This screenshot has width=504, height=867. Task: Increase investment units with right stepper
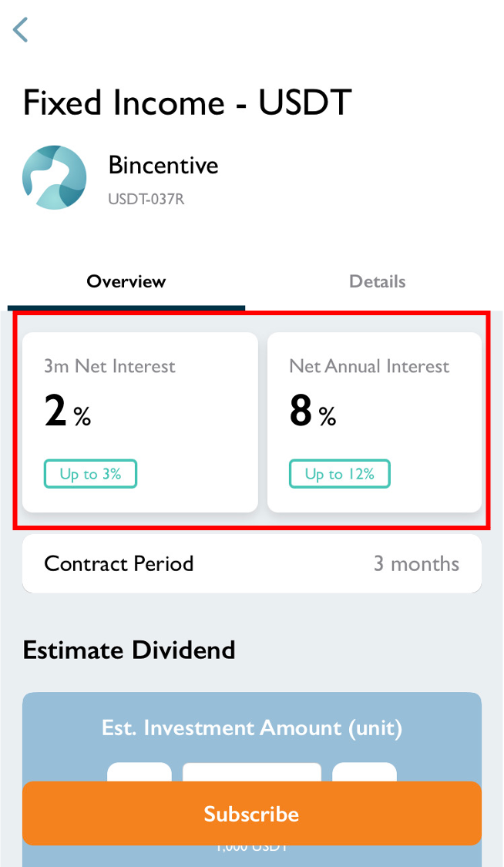tap(365, 772)
